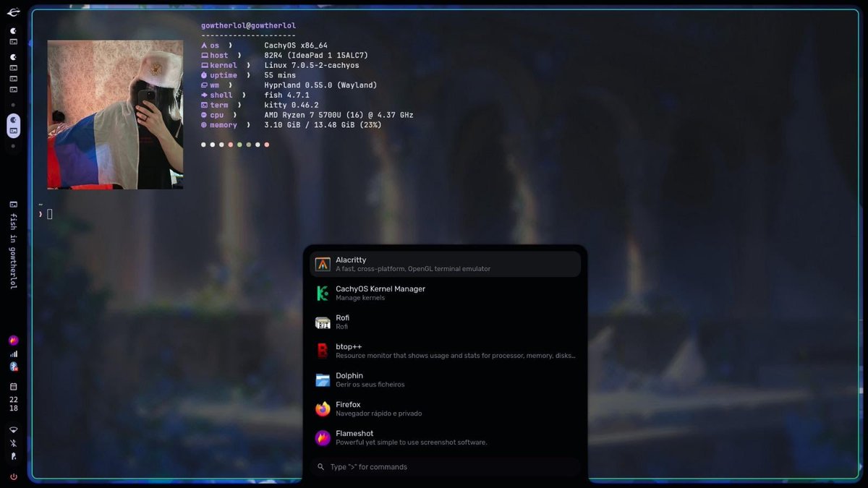Screen dimensions: 868x488
Task: Choose the 'Manage kernels' description line
Action: 360,298
